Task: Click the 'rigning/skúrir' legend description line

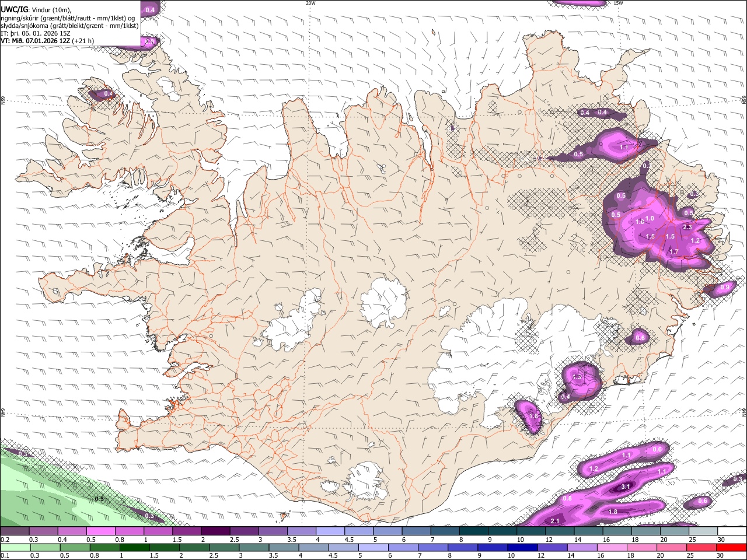Action: (69, 17)
